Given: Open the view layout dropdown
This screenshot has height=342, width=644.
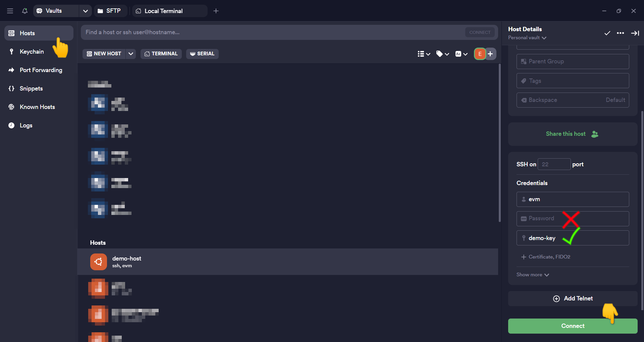Looking at the screenshot, I should (x=424, y=54).
